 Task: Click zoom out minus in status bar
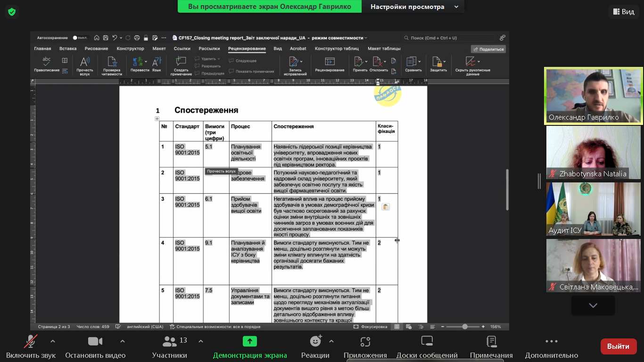442,327
